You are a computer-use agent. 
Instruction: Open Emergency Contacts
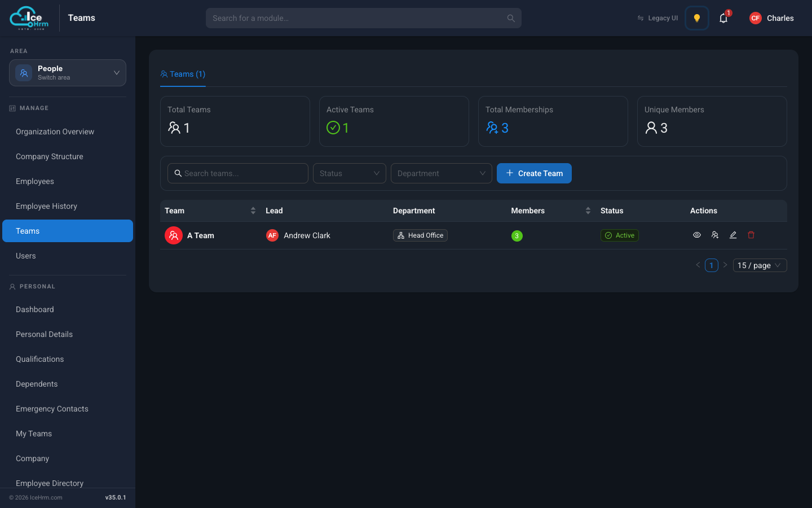[x=68, y=409]
